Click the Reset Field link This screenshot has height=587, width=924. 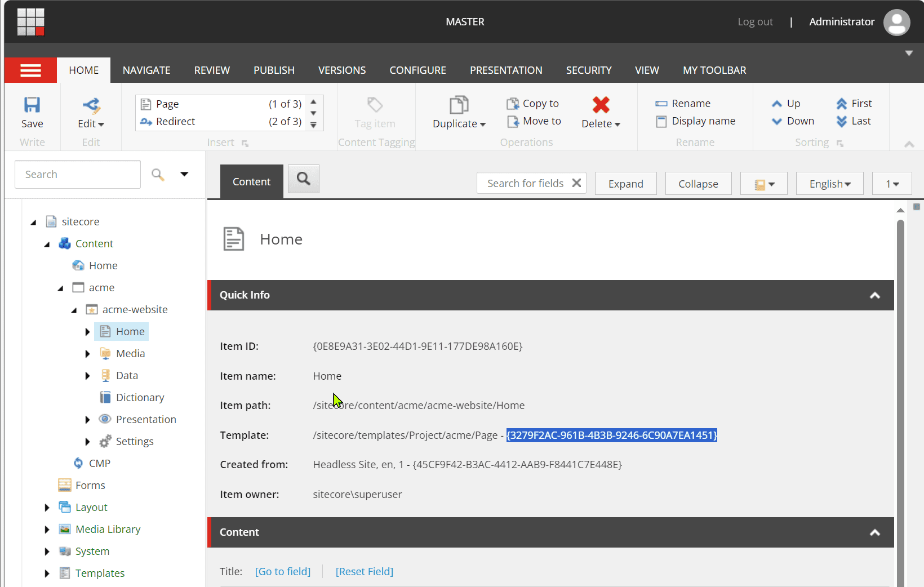(x=365, y=571)
